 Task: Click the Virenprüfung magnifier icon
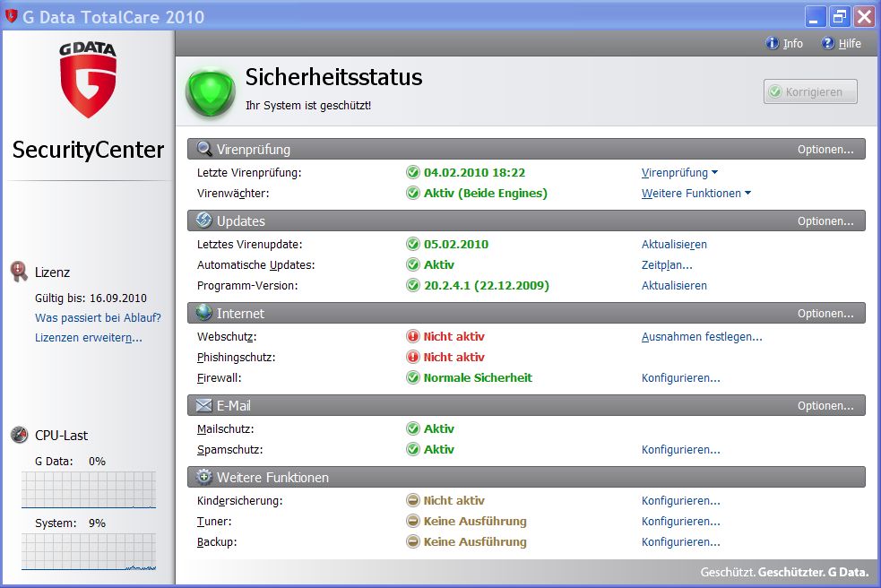(204, 150)
